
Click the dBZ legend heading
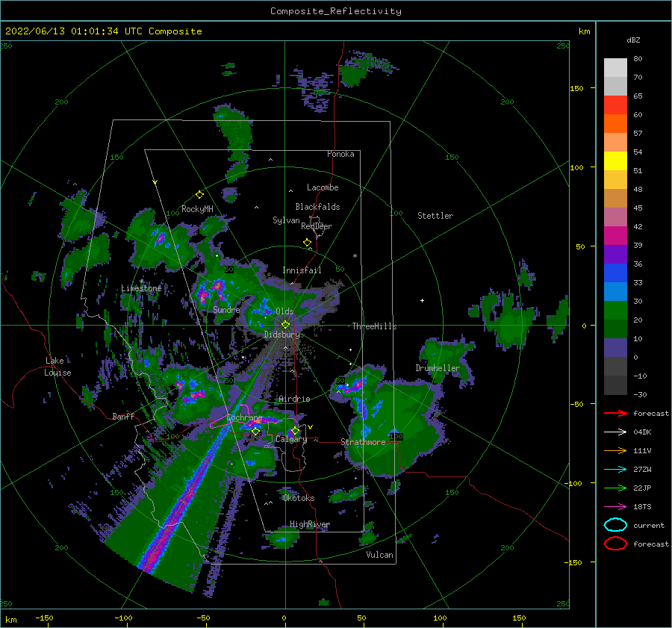[633, 40]
